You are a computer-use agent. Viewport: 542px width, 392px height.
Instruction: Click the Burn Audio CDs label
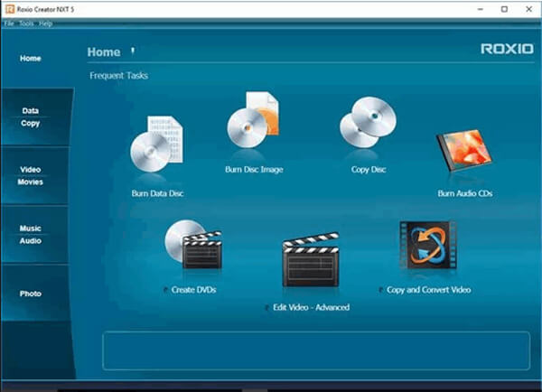pos(465,193)
